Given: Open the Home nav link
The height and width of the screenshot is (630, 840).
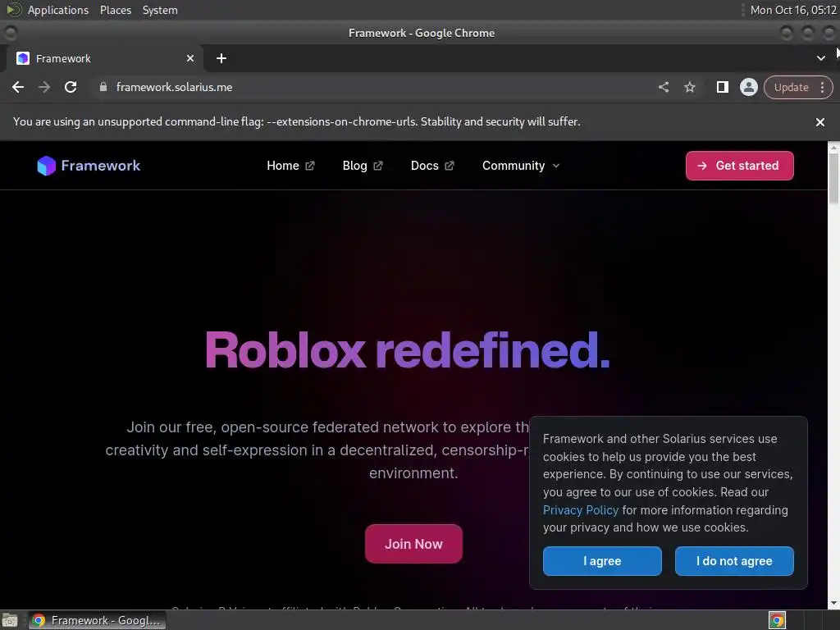Looking at the screenshot, I should [291, 166].
